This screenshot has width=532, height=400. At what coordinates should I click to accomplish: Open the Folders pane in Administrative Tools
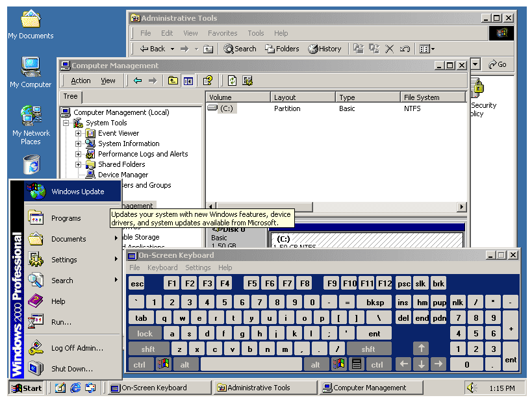[x=282, y=49]
